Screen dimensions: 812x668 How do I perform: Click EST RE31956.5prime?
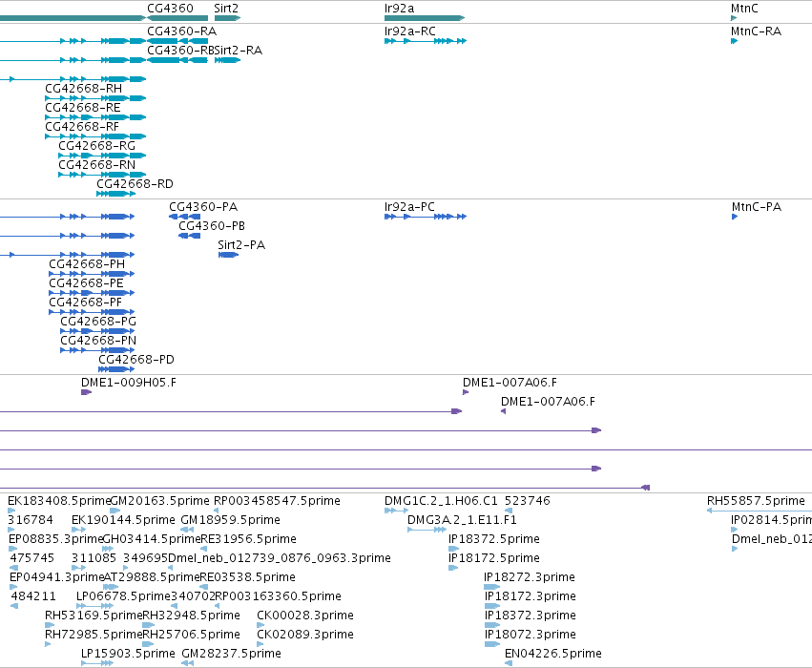point(249,539)
